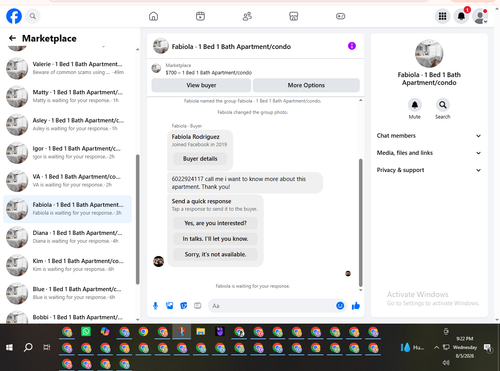Open the Windows notification center
The height and width of the screenshot is (371, 500).
[488, 348]
